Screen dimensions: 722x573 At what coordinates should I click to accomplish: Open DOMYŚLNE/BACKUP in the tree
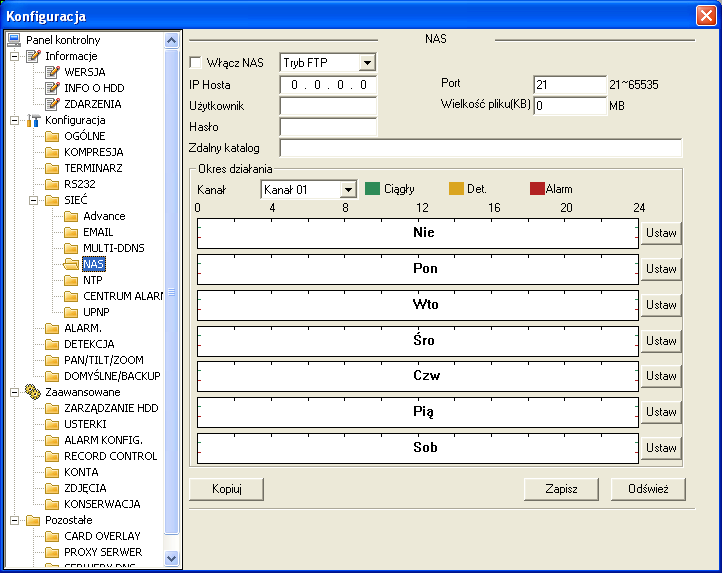pyautogui.click(x=112, y=376)
